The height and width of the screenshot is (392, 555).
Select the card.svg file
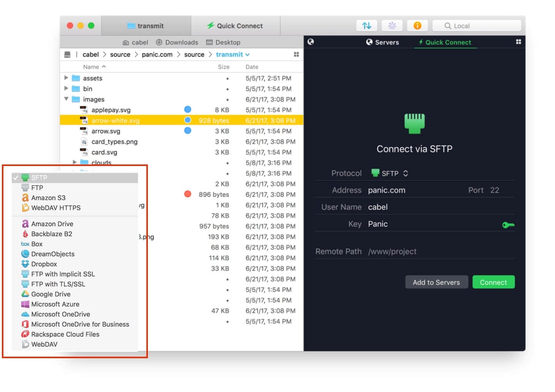pos(104,152)
